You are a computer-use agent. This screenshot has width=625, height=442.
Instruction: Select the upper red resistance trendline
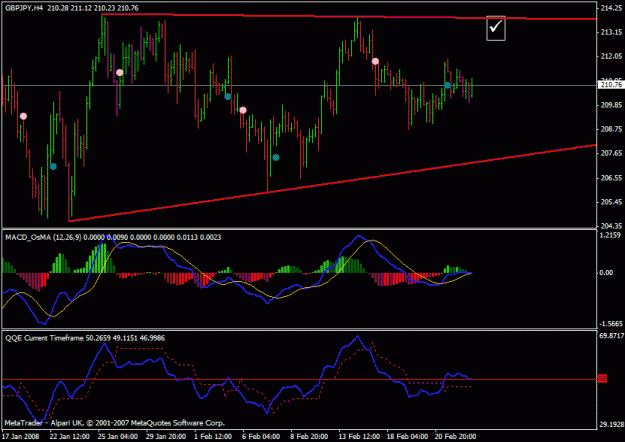click(349, 16)
